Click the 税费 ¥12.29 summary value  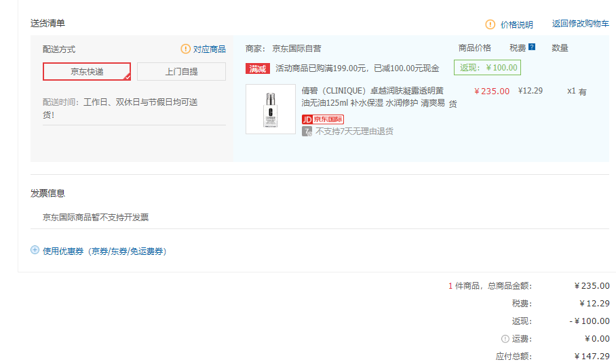pyautogui.click(x=594, y=303)
